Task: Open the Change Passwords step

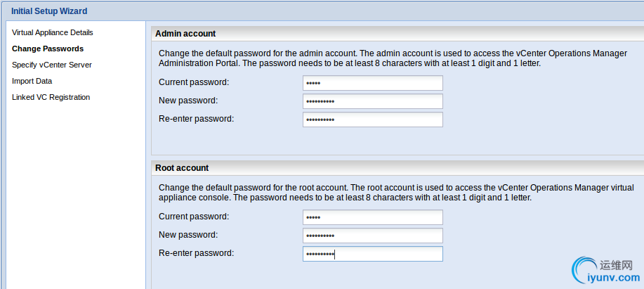Action: coord(48,49)
